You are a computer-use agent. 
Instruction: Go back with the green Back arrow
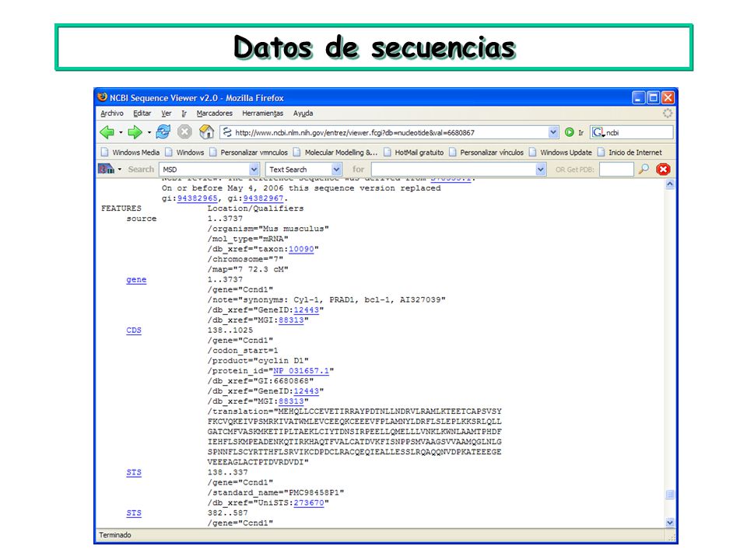[x=107, y=132]
